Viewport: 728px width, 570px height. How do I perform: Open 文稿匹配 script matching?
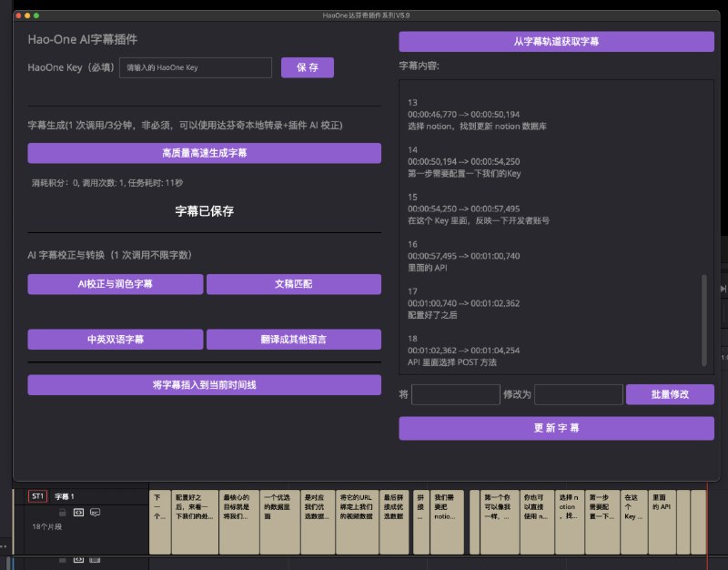[x=293, y=284]
